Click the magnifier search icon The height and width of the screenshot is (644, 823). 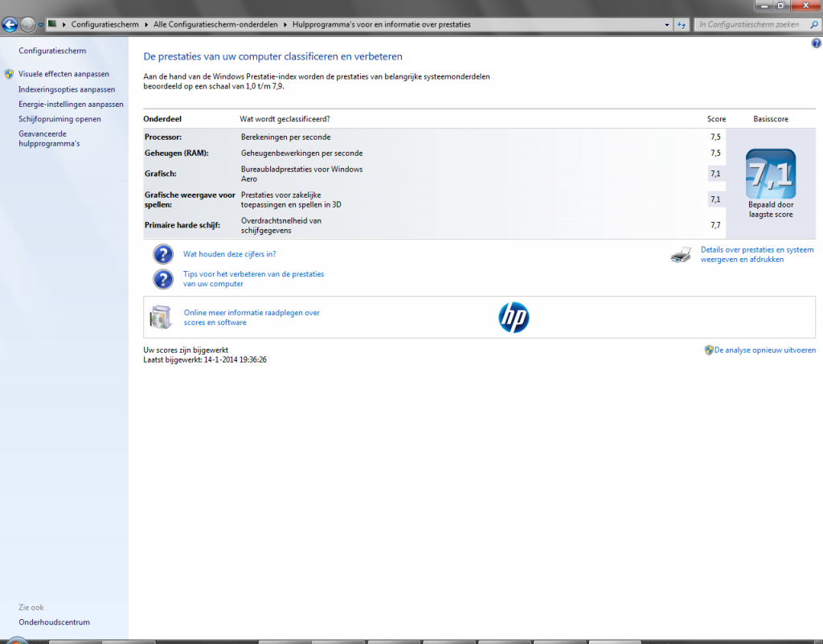pos(815,25)
